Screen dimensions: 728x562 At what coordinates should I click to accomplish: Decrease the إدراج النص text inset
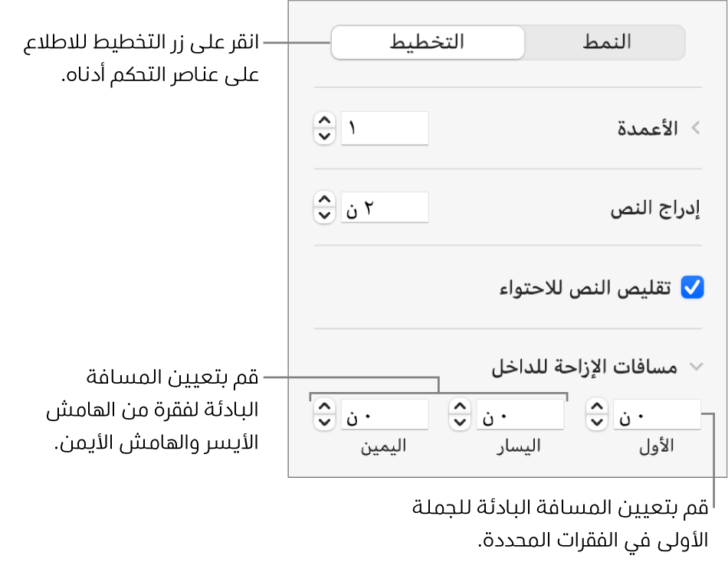coord(325,214)
